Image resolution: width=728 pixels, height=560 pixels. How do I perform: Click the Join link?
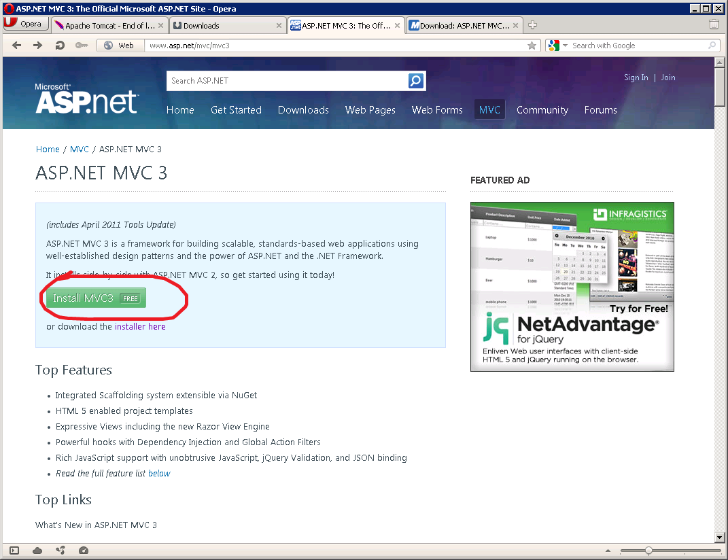tap(668, 77)
